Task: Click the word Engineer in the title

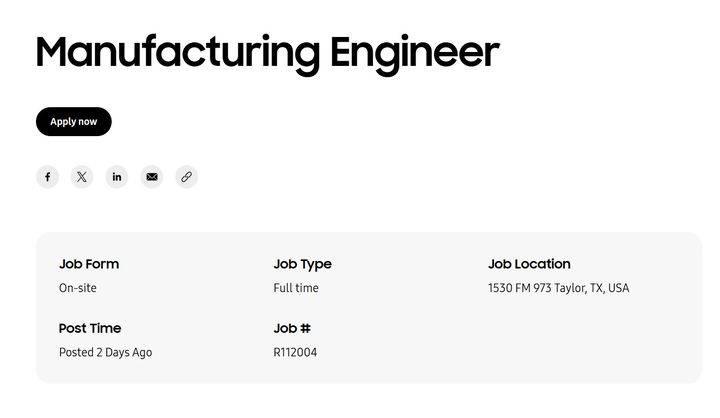Action: [x=414, y=52]
